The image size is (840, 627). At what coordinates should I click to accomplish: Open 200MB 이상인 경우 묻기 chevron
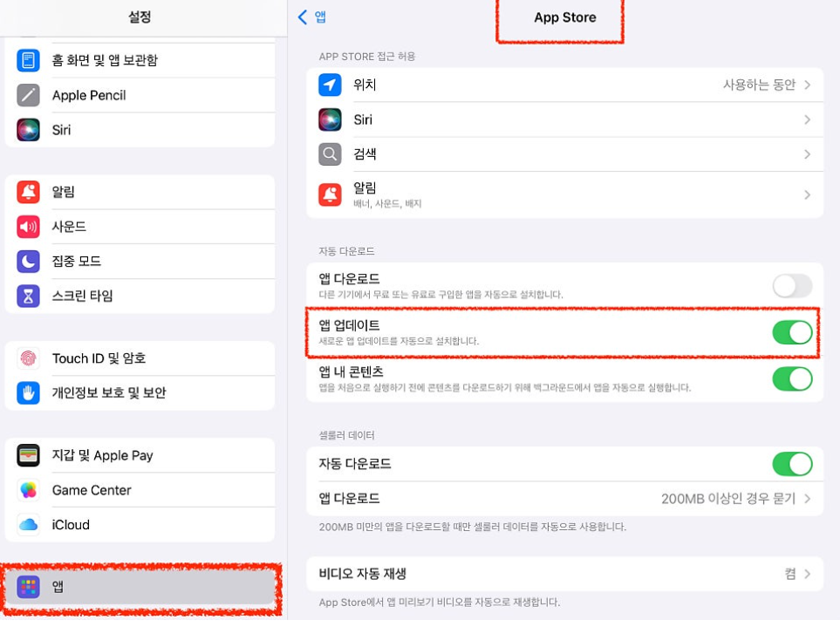(808, 499)
